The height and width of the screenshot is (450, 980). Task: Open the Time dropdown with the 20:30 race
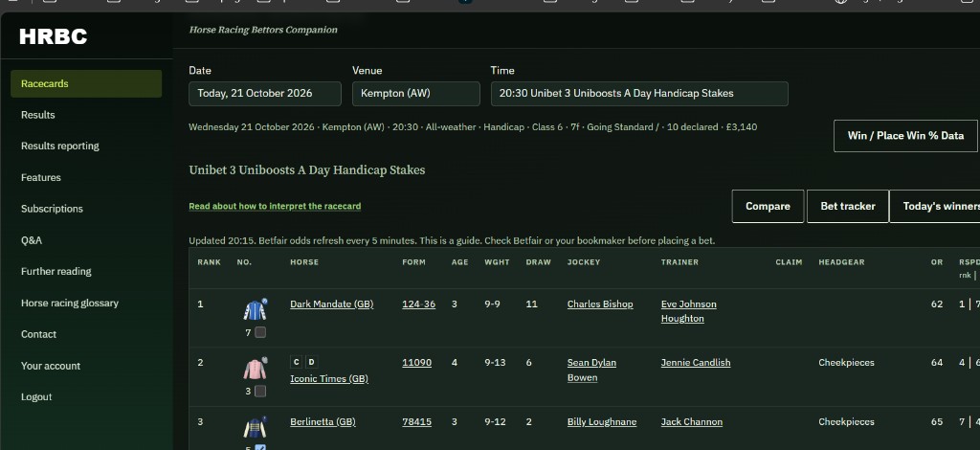[x=639, y=94]
